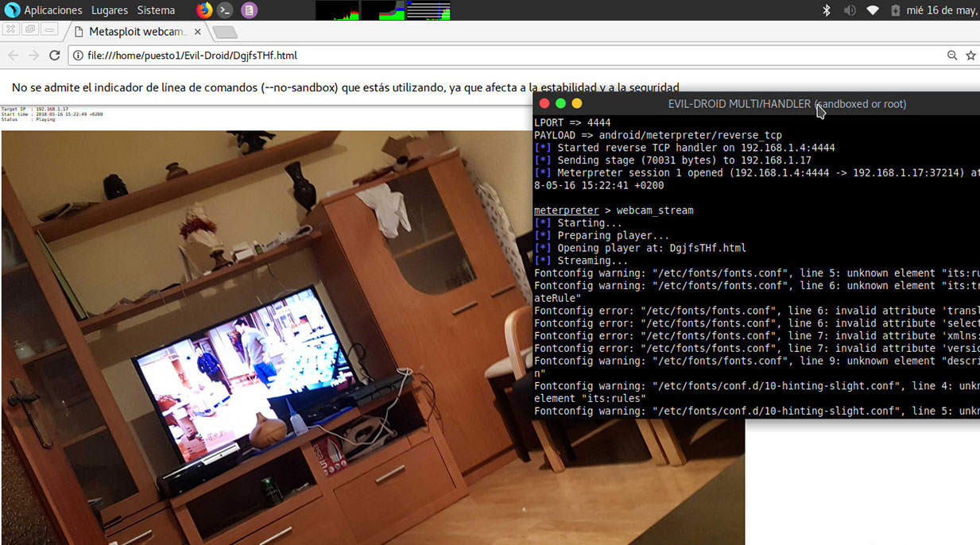Click the first system monitor graph applet
This screenshot has height=545, width=980.
[337, 10]
